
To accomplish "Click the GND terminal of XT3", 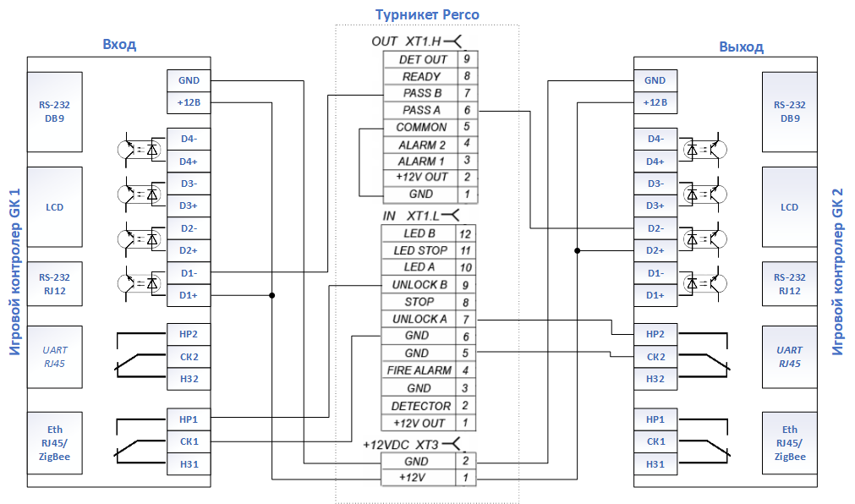I will [429, 461].
